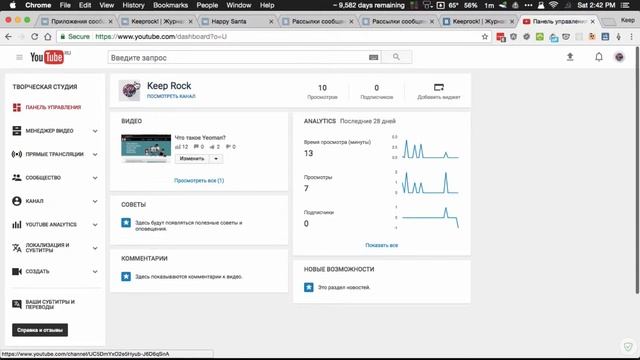Image resolution: width=640 pixels, height=360 pixels.
Task: Click the live streaming broadcast icon
Action: [x=17, y=154]
